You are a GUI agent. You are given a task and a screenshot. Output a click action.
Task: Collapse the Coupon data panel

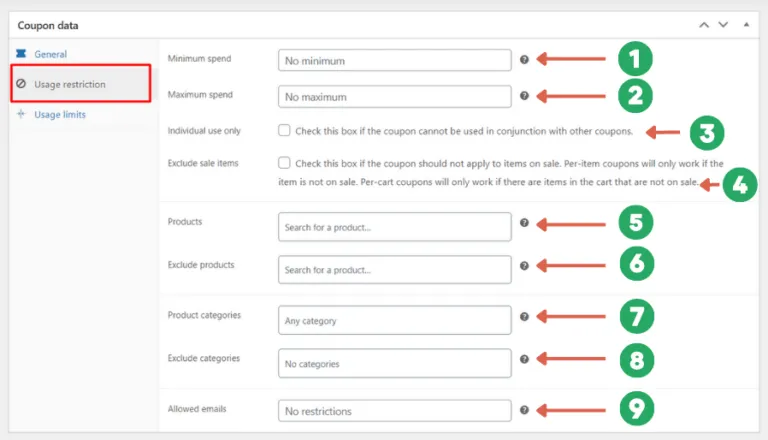(745, 24)
